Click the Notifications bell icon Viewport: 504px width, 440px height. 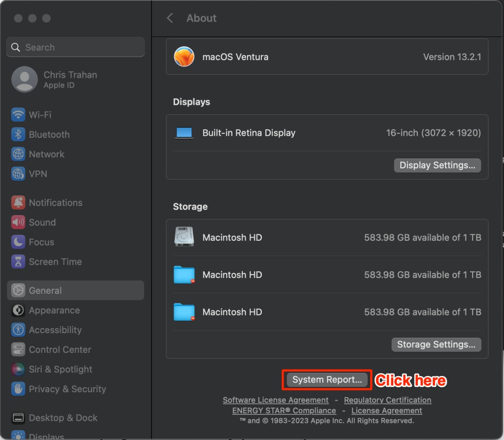tap(18, 203)
